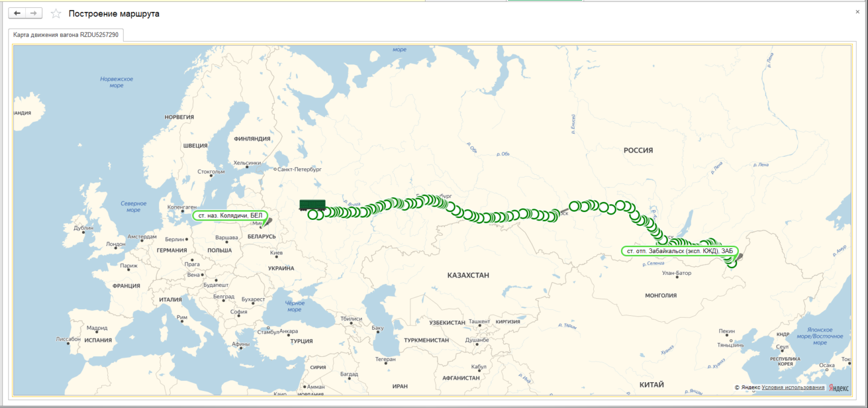The height and width of the screenshot is (408, 868).
Task: Click the green train wagon icon
Action: point(312,205)
